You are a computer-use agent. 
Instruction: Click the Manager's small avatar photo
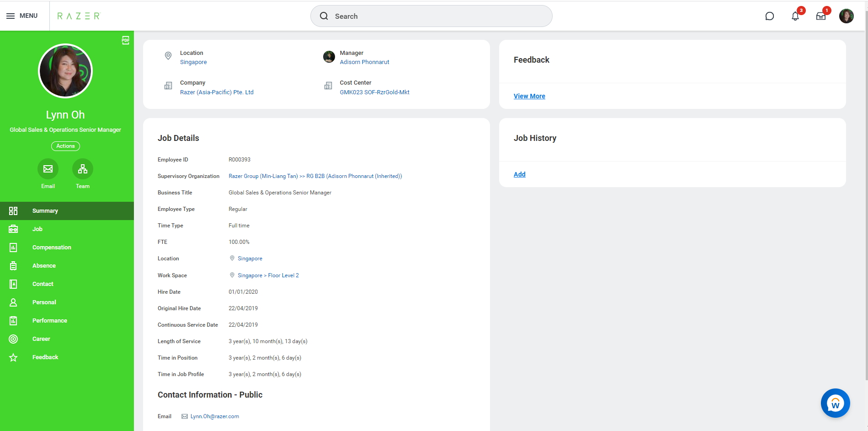pyautogui.click(x=329, y=57)
